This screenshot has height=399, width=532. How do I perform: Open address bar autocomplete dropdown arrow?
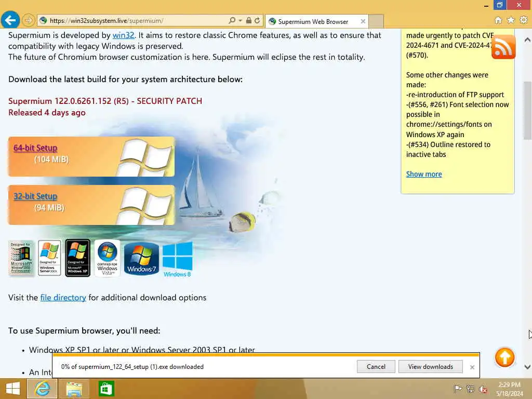(240, 21)
